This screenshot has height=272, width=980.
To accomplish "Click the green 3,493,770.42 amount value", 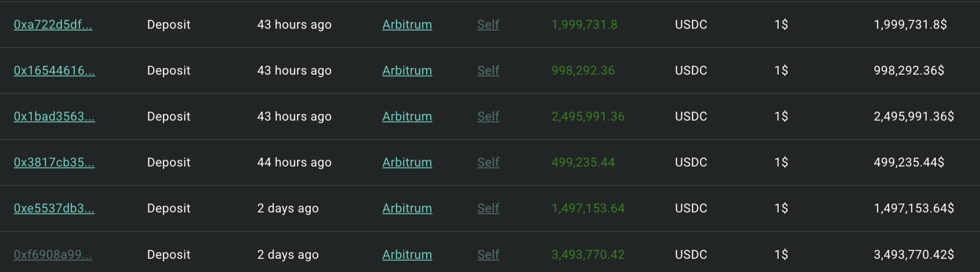I will tap(588, 254).
